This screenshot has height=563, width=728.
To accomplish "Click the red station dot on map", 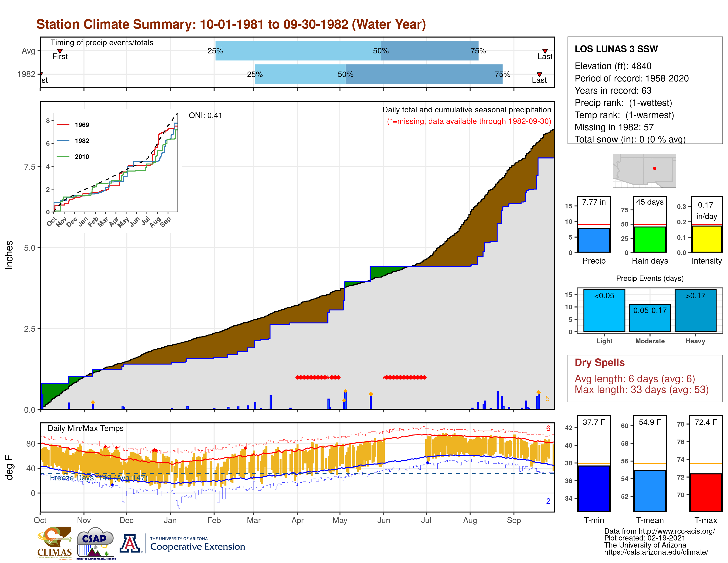I will pos(655,168).
